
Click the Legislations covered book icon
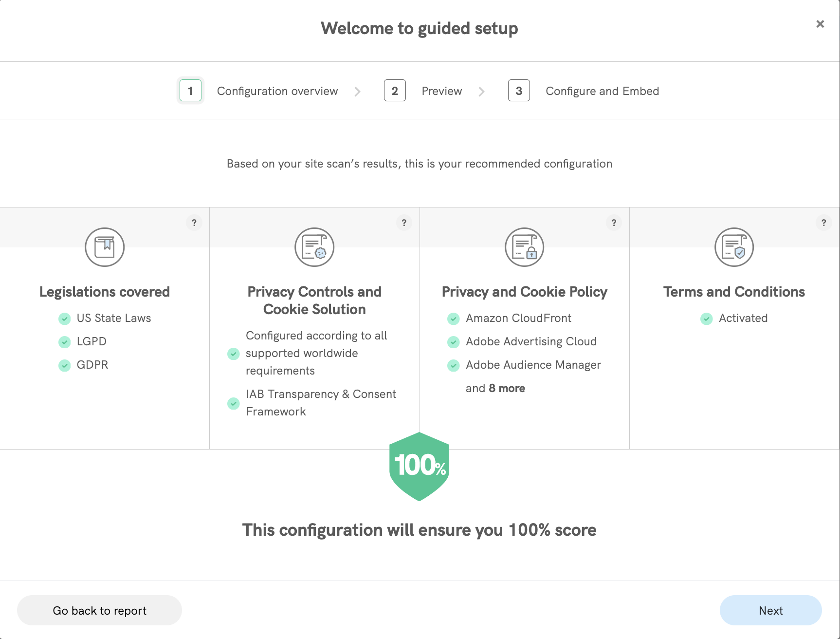[105, 247]
